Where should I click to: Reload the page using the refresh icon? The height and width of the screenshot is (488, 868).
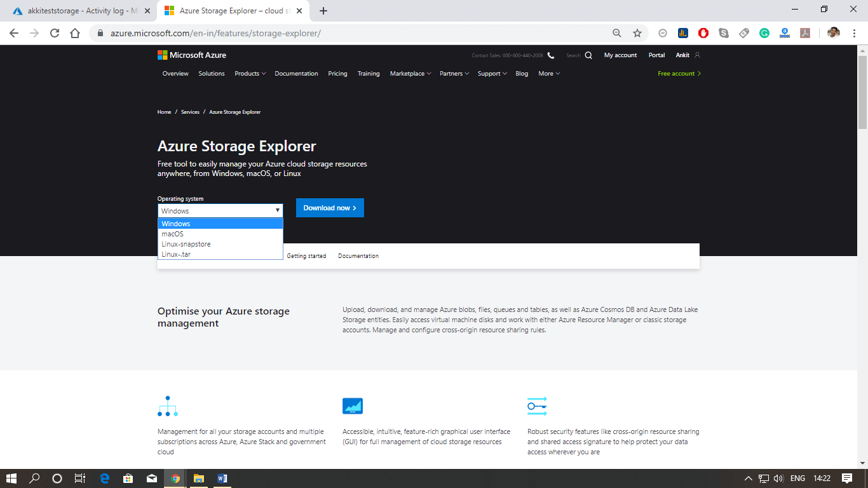tap(55, 33)
